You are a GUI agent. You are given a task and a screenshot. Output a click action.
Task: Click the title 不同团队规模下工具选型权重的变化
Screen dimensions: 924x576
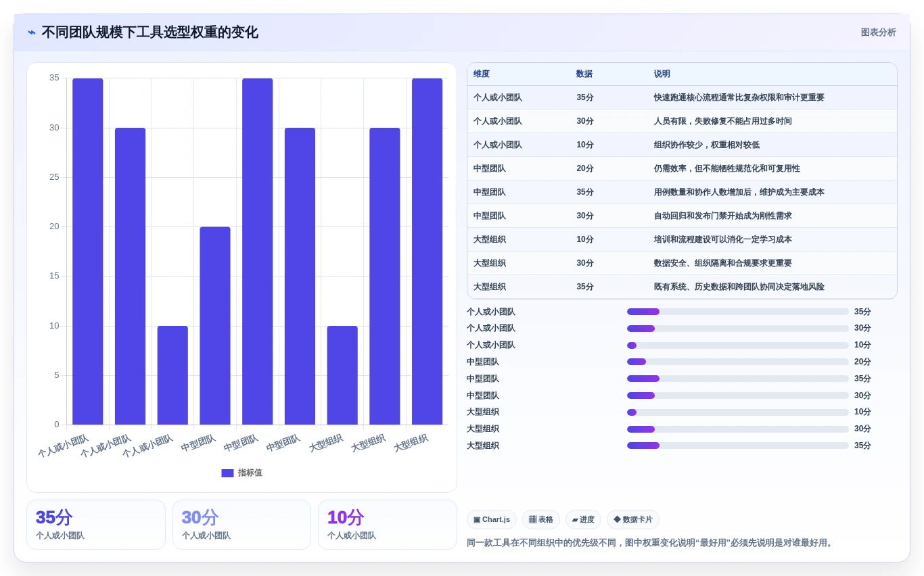150,32
